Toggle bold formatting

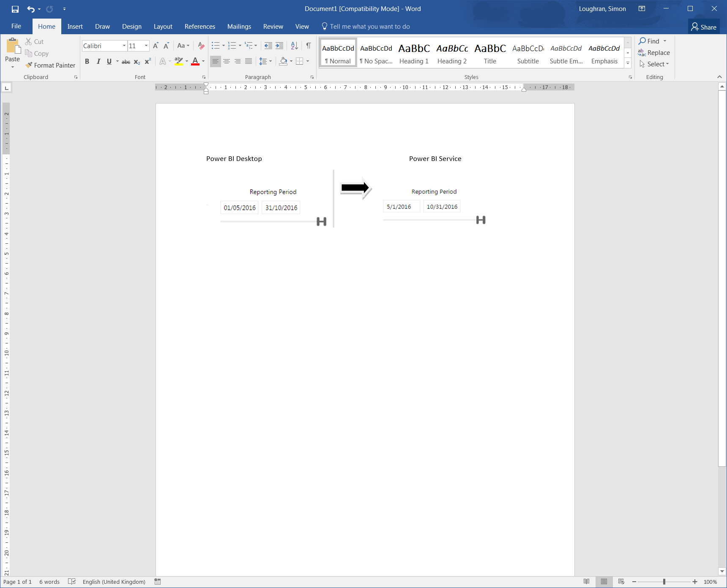pyautogui.click(x=87, y=62)
